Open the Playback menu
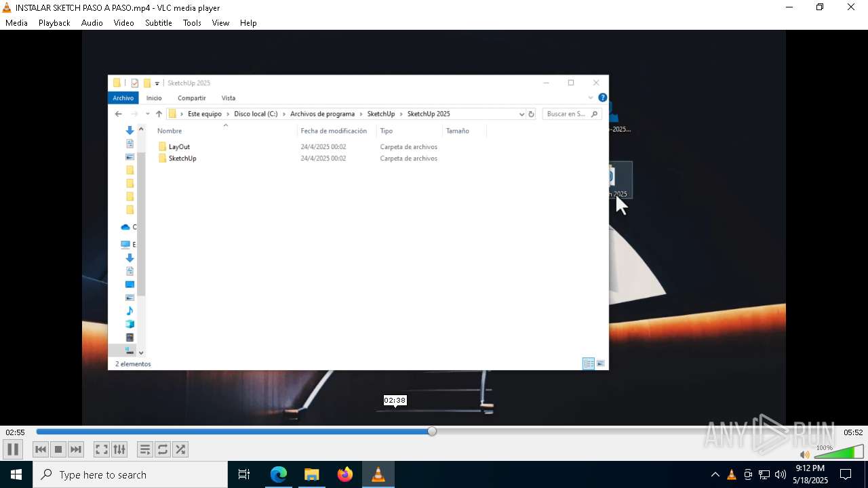Screen dimensions: 868x488 tap(54, 22)
